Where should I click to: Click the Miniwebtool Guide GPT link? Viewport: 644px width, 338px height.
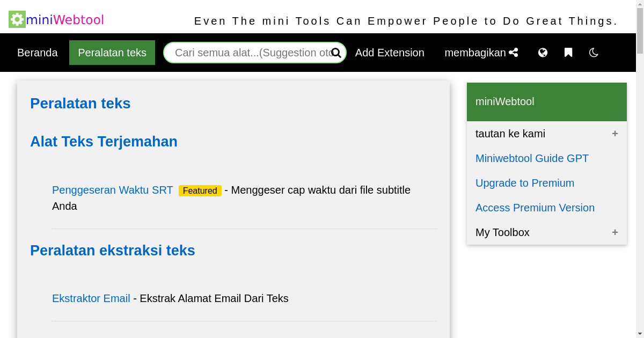532,158
